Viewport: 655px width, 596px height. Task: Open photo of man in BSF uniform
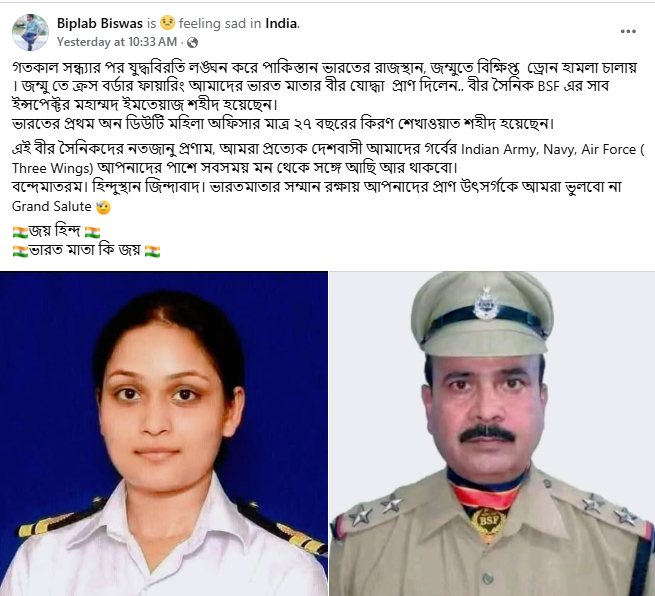492,434
